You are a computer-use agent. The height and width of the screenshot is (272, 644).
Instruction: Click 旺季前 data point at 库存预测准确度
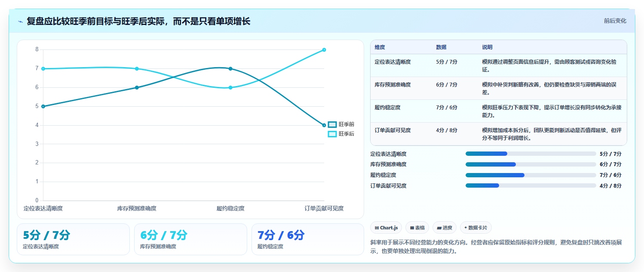(137, 87)
